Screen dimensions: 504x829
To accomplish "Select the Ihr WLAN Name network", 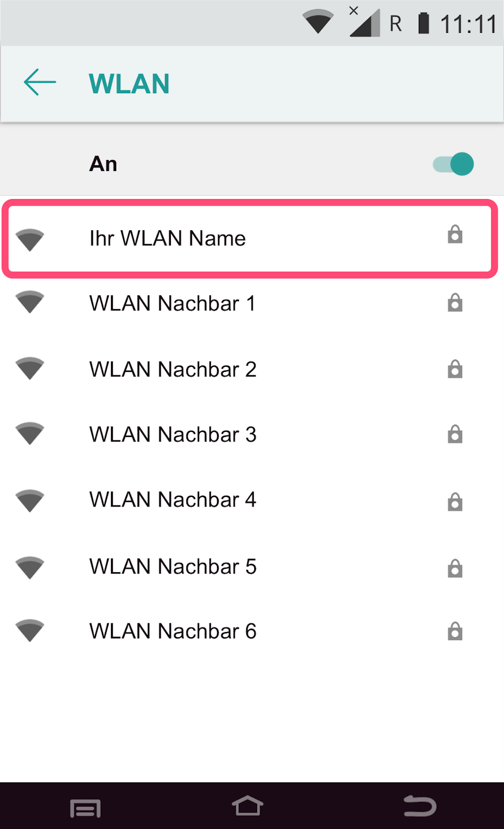I will (x=250, y=238).
